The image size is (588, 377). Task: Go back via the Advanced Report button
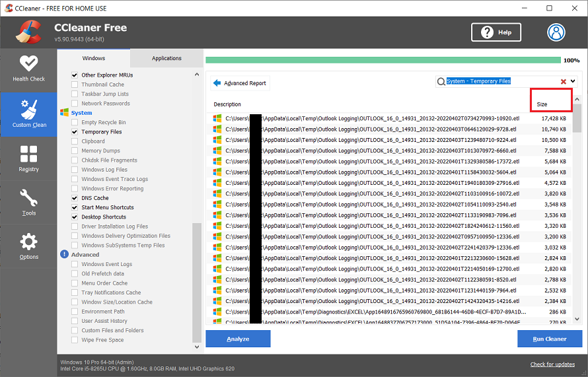point(240,83)
